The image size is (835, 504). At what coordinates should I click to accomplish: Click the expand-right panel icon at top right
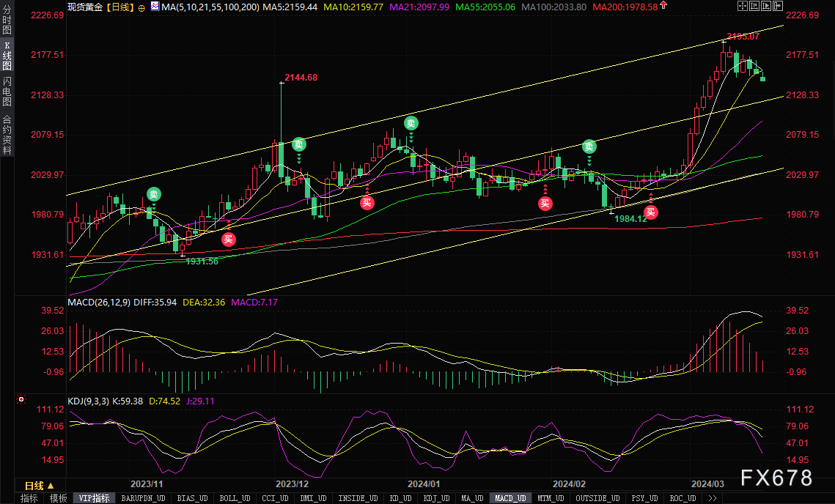coord(778,6)
